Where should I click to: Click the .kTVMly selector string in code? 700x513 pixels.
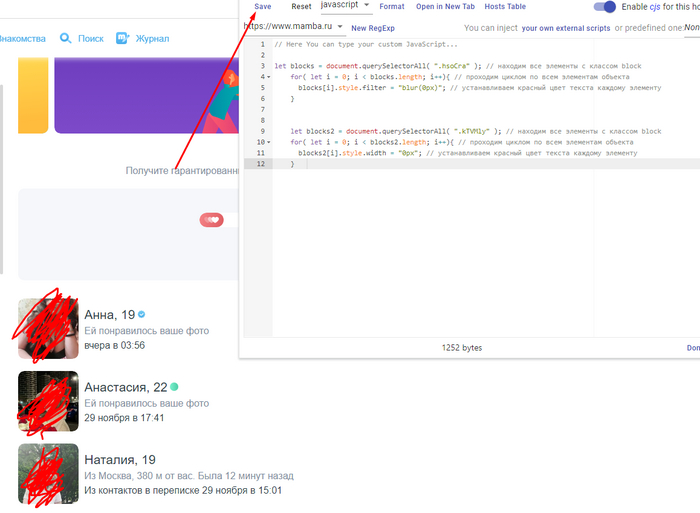coord(472,131)
